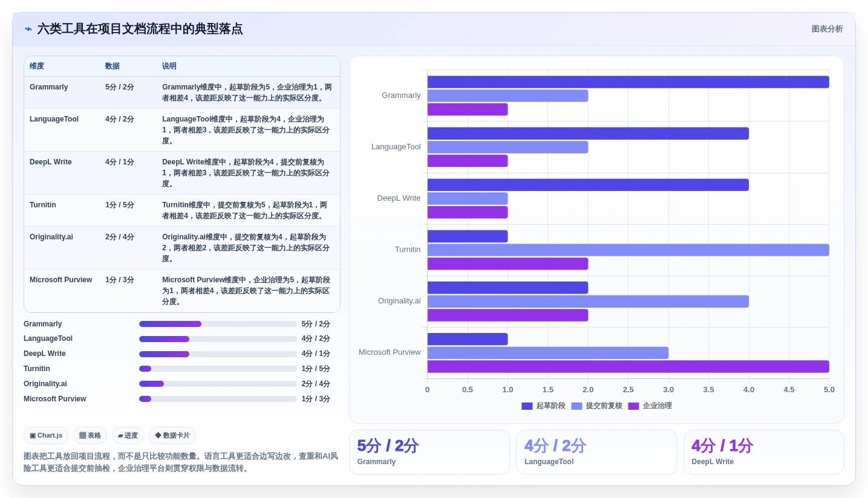Click LanguageTool in the table's 维度 column
This screenshot has width=868, height=498.
click(54, 119)
